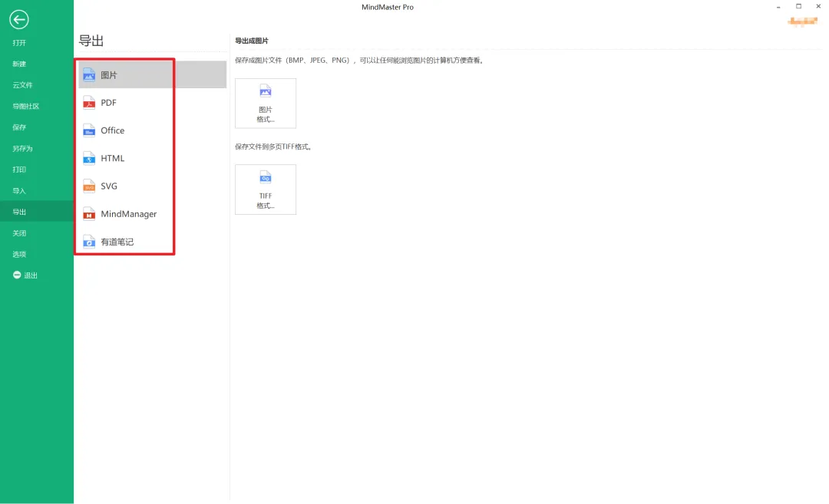Click the 退出 minus-circle icon
Screen dimensions: 829x504
[17, 275]
